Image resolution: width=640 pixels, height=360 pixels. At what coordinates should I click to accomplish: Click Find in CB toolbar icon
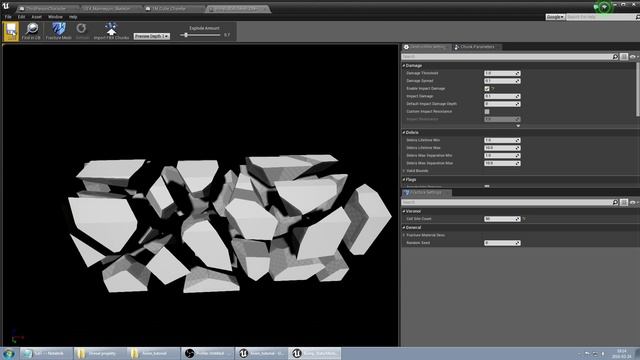[x=31, y=31]
